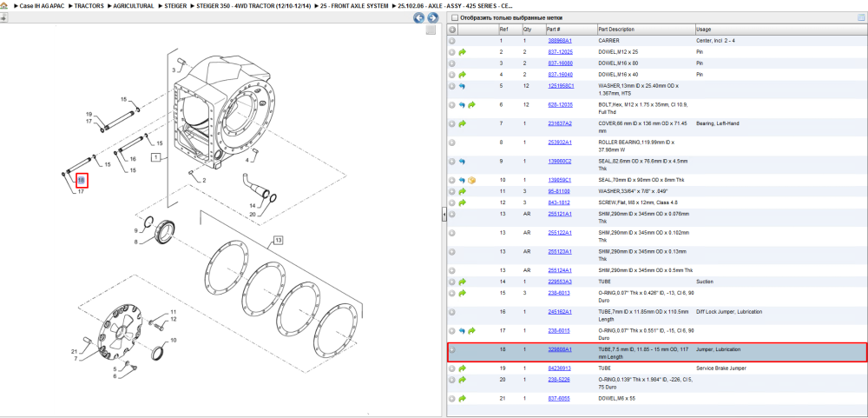
Task: Click the blue arrow on the 628-12035 bolt row
Action: click(463, 105)
